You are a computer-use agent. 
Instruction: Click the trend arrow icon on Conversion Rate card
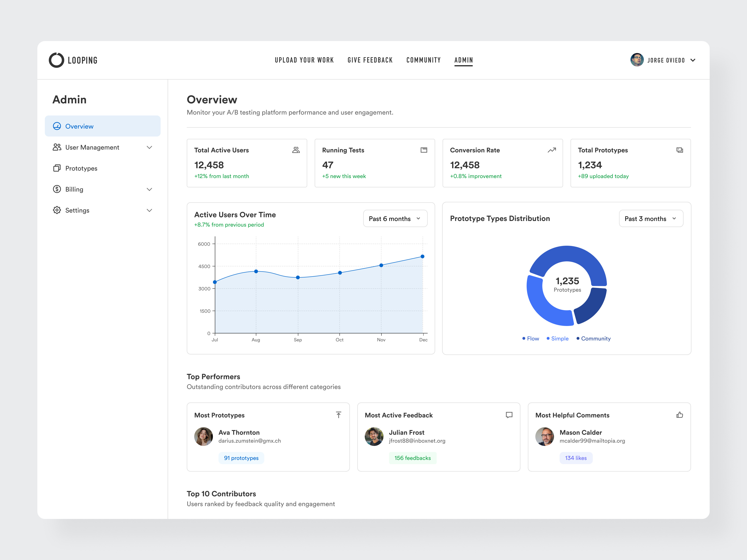pyautogui.click(x=551, y=150)
